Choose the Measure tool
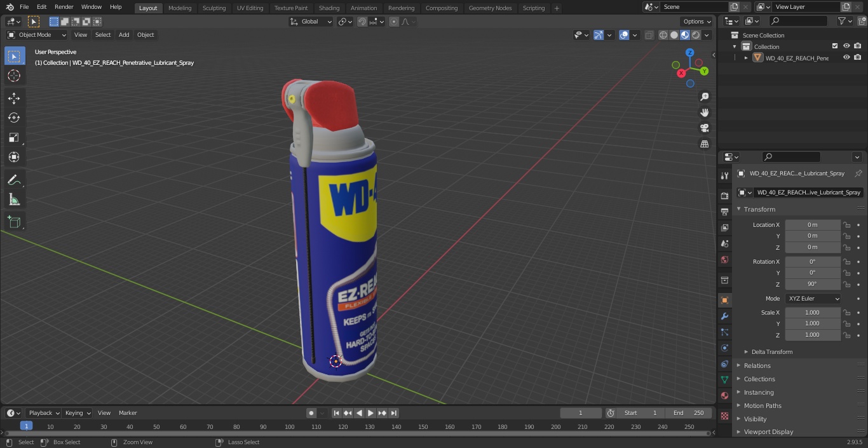Viewport: 868px width, 448px height. (14, 200)
